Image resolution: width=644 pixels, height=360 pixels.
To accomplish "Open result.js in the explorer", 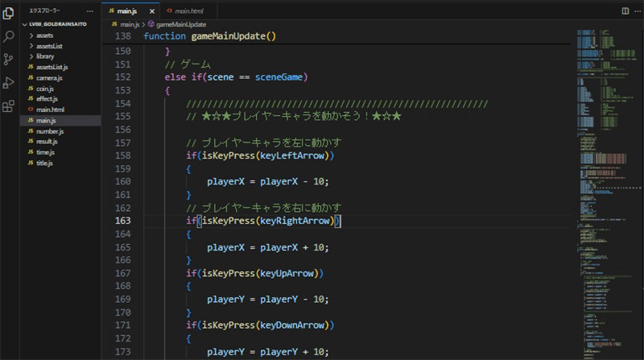I will 46,141.
